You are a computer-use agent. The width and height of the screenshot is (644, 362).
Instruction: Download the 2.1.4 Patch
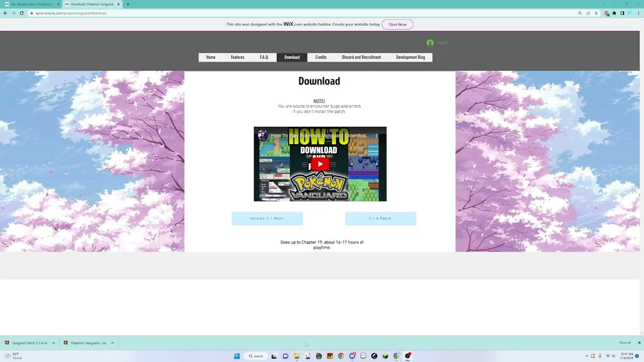380,219
